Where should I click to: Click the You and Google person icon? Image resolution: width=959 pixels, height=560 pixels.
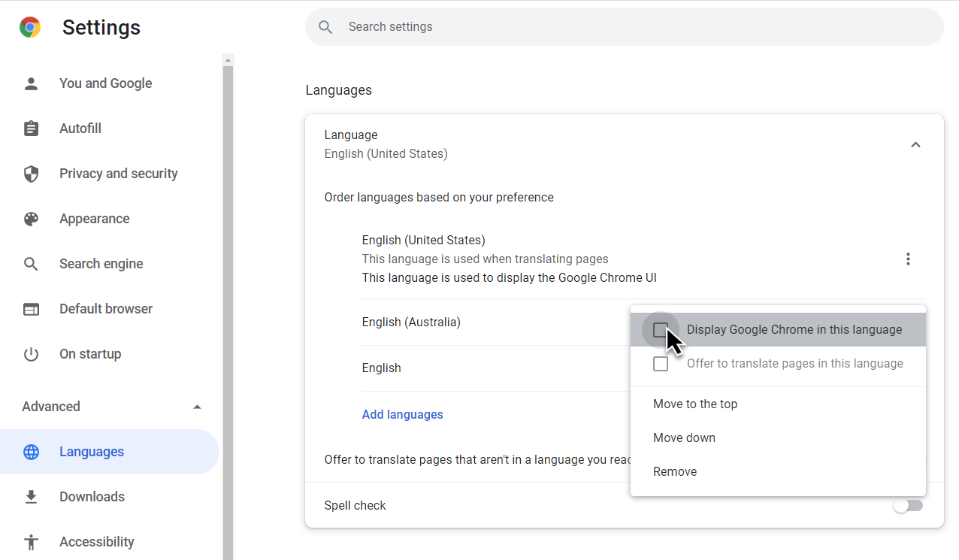[x=31, y=83]
